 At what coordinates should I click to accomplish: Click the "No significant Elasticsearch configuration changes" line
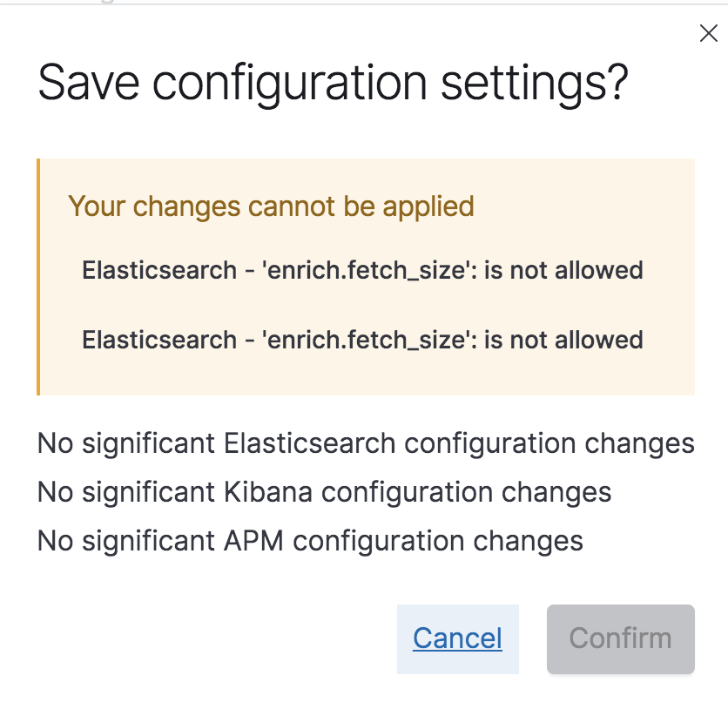coord(366,442)
